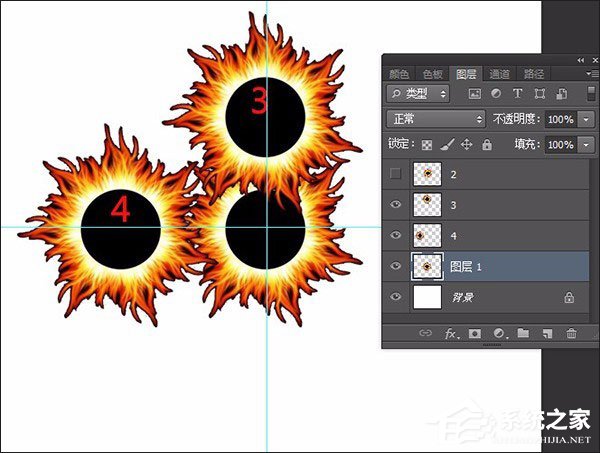
Task: Lock transparent pixels icon
Action: pos(427,145)
